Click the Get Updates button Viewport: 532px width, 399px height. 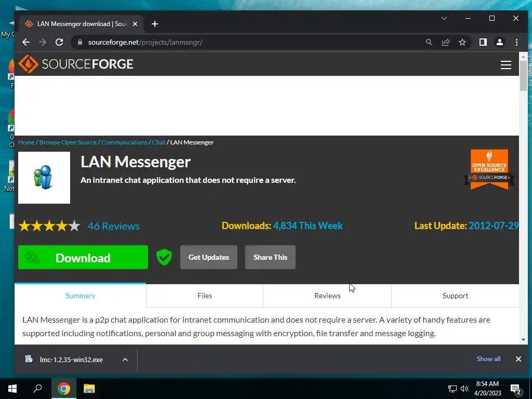point(209,257)
